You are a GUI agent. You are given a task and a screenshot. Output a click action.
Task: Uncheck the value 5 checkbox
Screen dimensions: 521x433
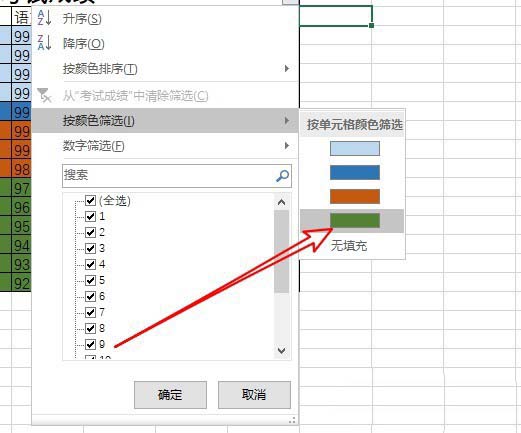(90, 280)
